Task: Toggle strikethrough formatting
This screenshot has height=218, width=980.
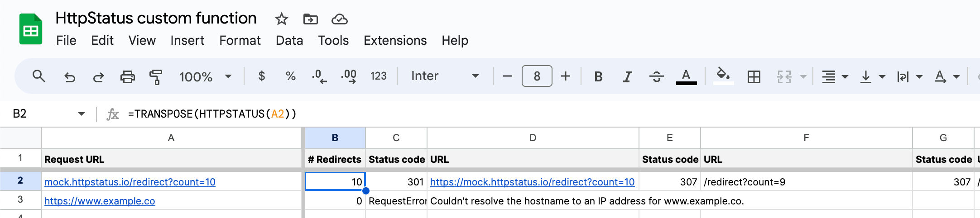Action: click(656, 76)
